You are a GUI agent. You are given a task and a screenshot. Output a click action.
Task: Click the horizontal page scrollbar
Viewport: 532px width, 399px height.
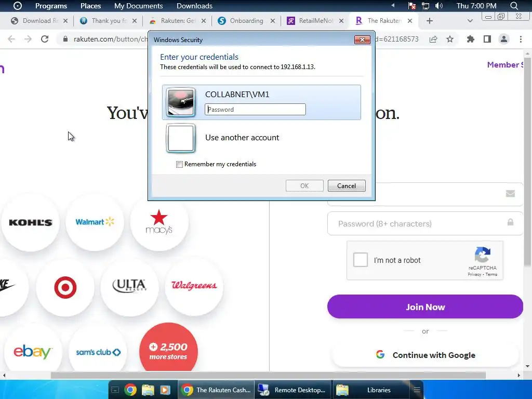[268, 375]
